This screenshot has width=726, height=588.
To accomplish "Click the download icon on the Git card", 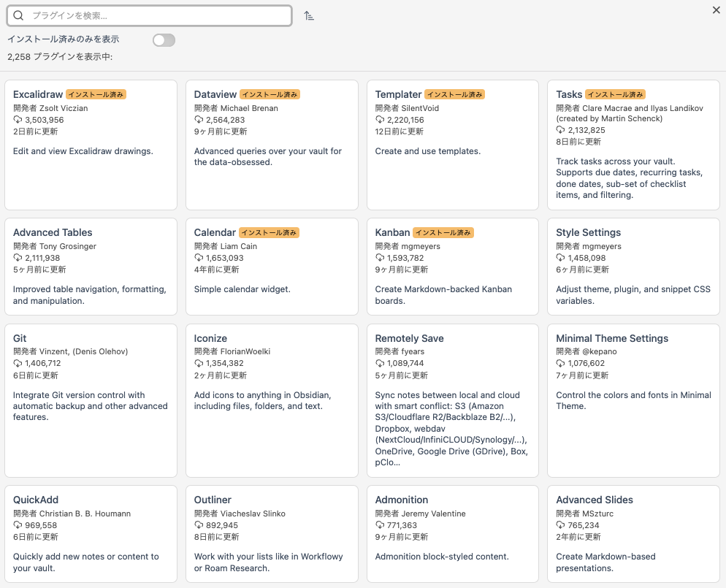I will [18, 363].
